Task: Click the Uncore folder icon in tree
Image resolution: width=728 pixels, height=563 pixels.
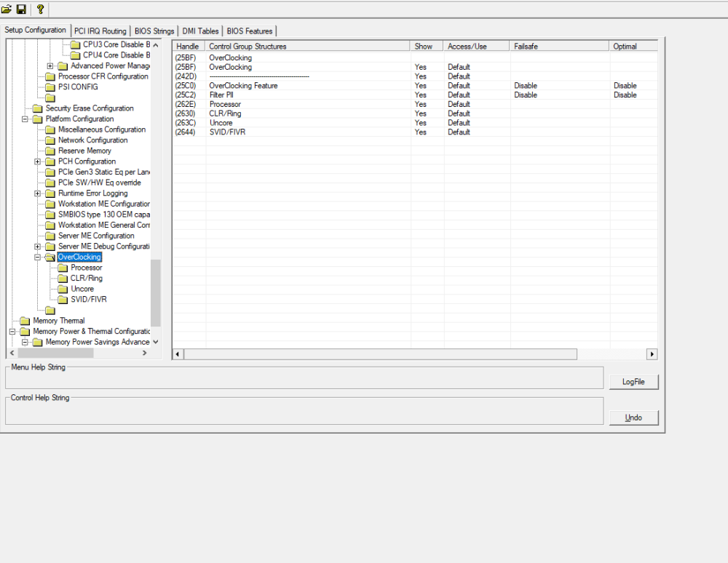Action: pos(63,290)
